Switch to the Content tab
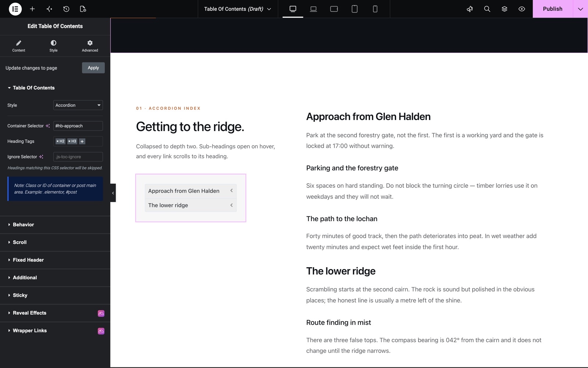Screen dimensions: 588x368 coord(19,46)
